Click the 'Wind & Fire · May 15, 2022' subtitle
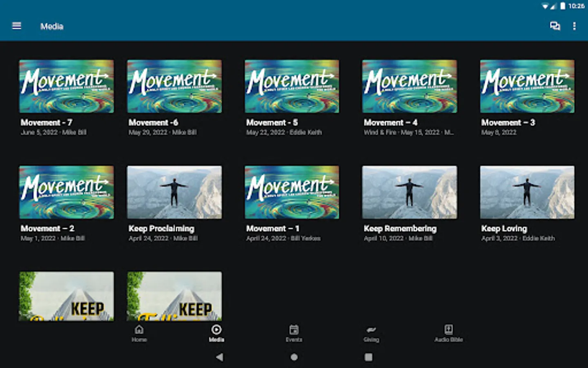588x368 pixels. (409, 132)
